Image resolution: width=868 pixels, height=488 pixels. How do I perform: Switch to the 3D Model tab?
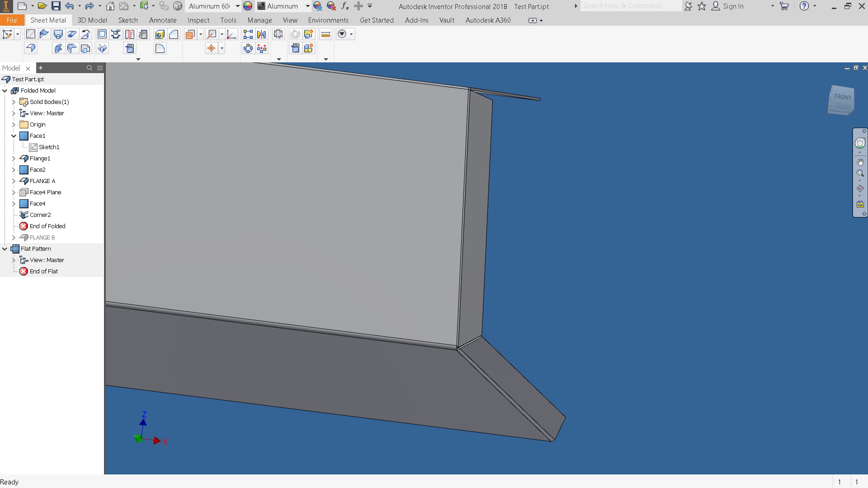92,20
